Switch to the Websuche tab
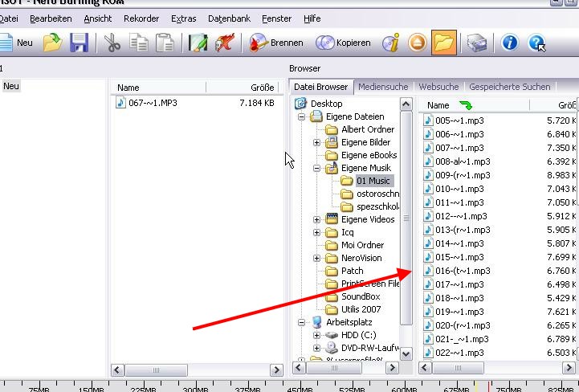This screenshot has width=579, height=392. point(438,87)
